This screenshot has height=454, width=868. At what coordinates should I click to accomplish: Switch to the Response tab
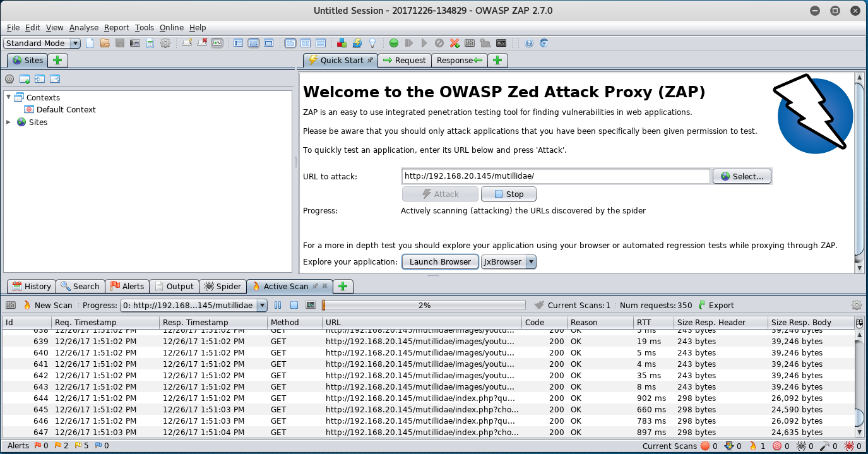460,60
